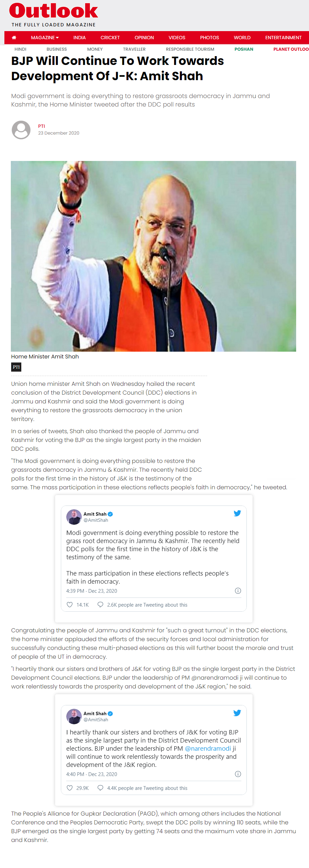Open the Amit Shah article photo
Viewport: 309px width, 868px height.
click(153, 256)
